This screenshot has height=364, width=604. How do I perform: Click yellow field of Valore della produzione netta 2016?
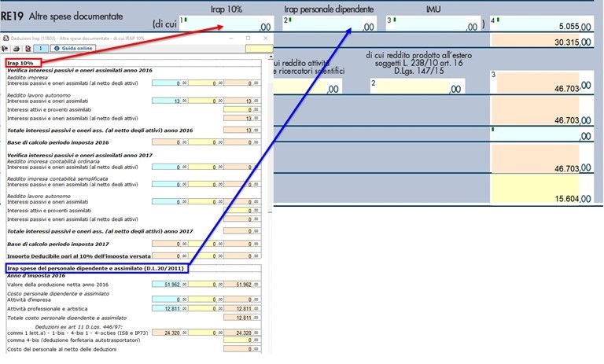[x=206, y=285]
